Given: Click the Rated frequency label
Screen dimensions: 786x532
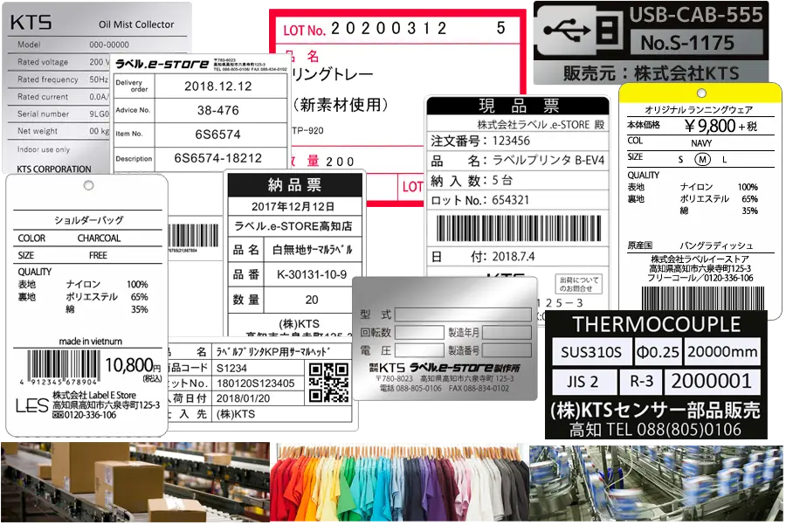Looking at the screenshot, I should pyautogui.click(x=48, y=79).
